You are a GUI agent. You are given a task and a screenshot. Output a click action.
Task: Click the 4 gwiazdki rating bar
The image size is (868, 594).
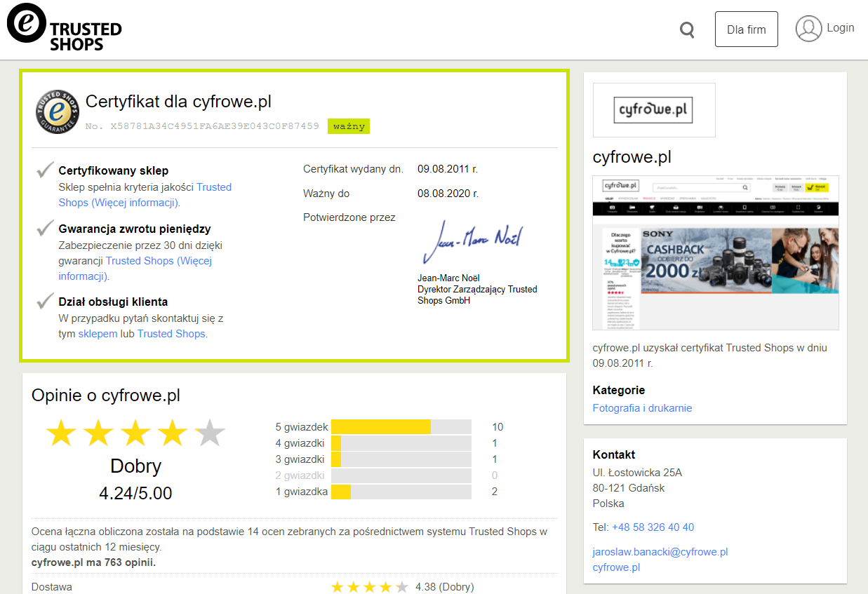(x=401, y=443)
